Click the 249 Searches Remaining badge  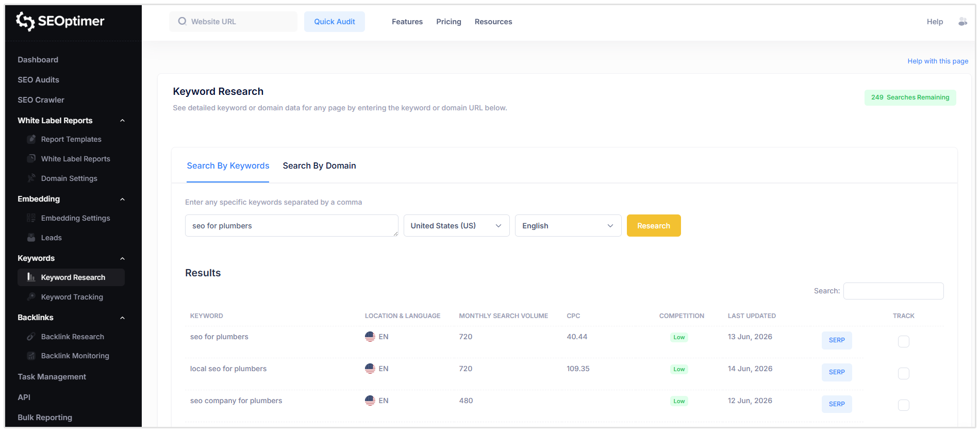910,97
